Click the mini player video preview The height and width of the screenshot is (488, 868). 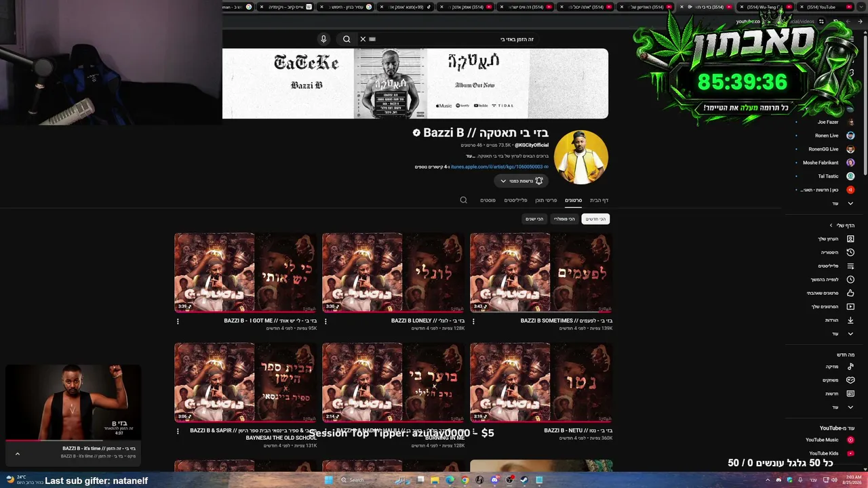73,402
